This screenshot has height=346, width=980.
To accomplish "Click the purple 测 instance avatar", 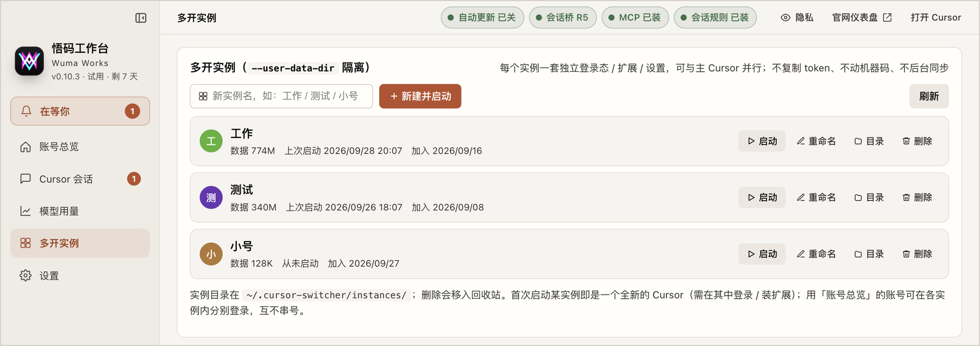I will 211,198.
